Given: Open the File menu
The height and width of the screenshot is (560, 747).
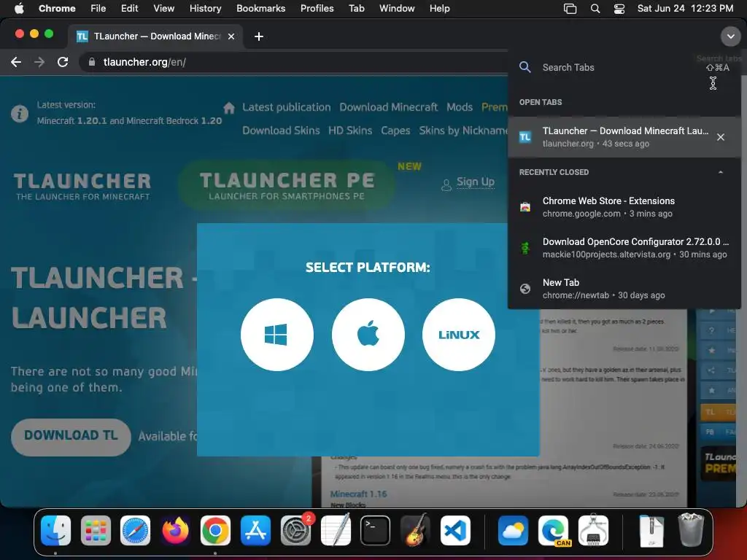Looking at the screenshot, I should click(98, 8).
